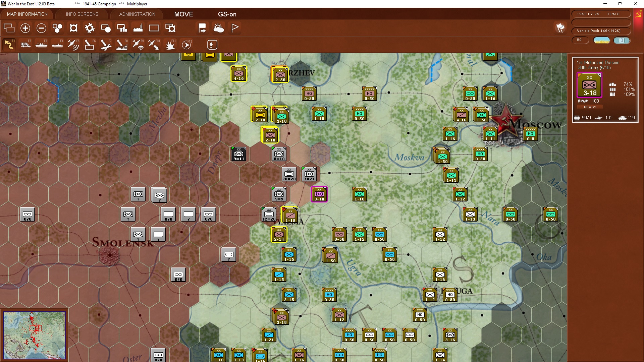Click the minimap overview
The height and width of the screenshot is (362, 644).
35,335
